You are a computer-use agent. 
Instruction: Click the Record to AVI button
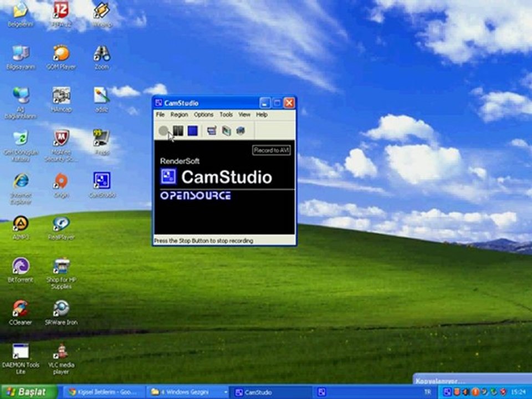tap(272, 150)
